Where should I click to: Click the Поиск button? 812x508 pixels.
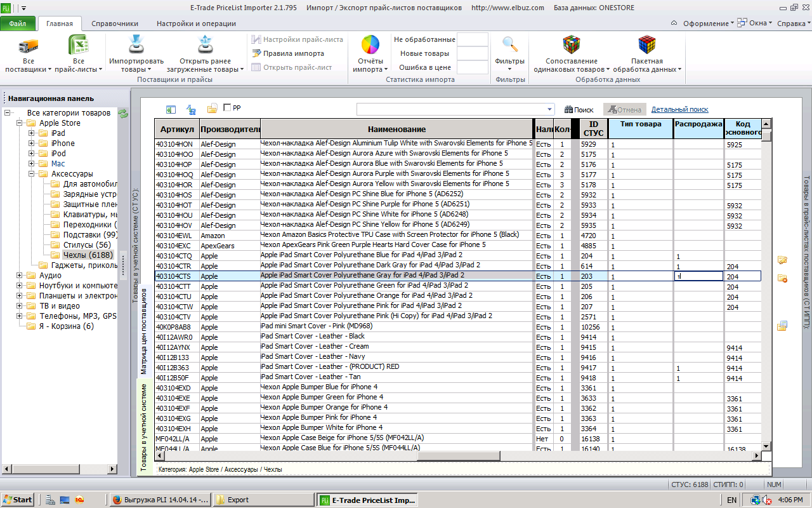pos(579,110)
